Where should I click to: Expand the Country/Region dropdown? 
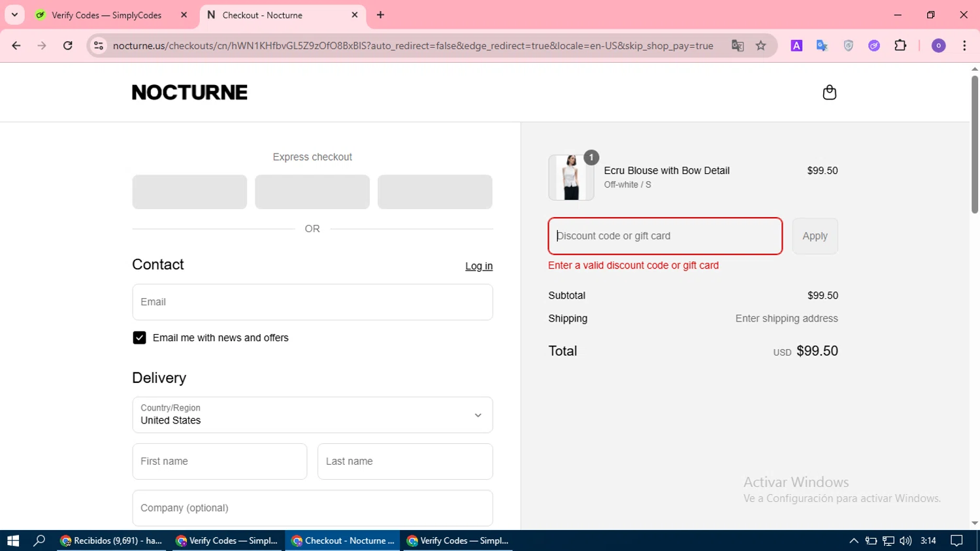coord(312,415)
